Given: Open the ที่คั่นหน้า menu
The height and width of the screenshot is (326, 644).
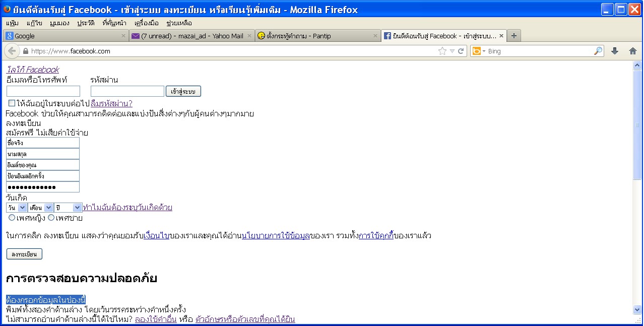Looking at the screenshot, I should click(x=114, y=23).
